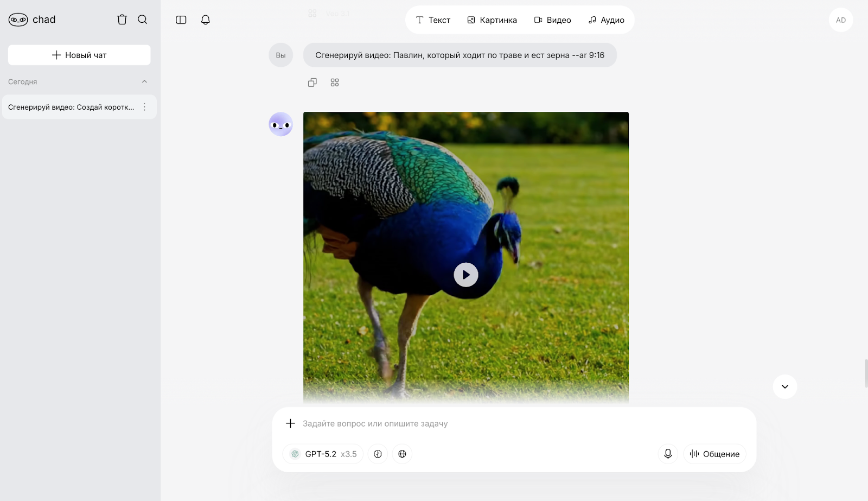The width and height of the screenshot is (868, 501).
Task: Toggle the circular icon next to GPT-5.2
Action: [x=378, y=454]
